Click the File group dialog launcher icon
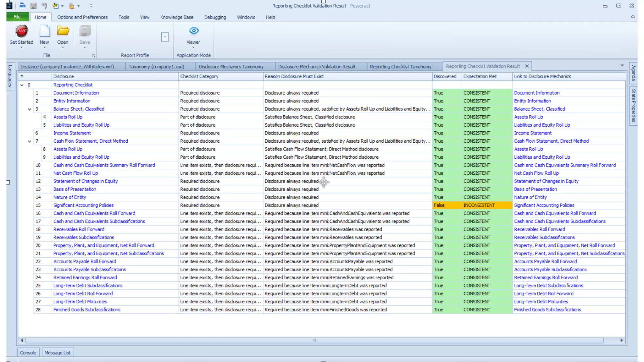 (x=94, y=56)
